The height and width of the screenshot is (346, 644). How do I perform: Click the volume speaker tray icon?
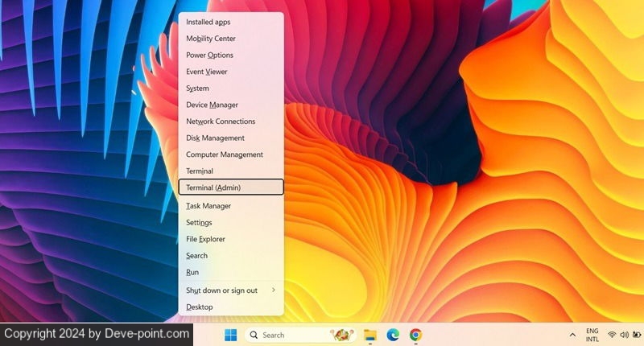624,334
